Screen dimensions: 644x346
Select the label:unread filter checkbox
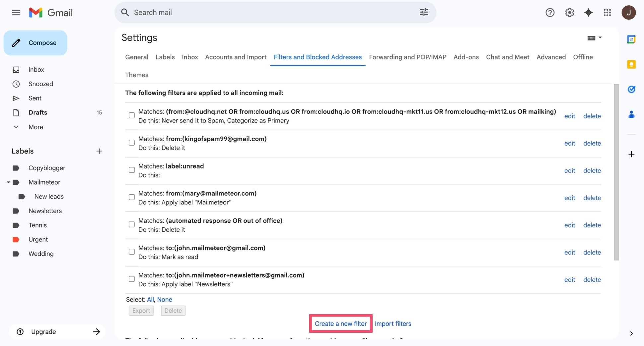[131, 170]
